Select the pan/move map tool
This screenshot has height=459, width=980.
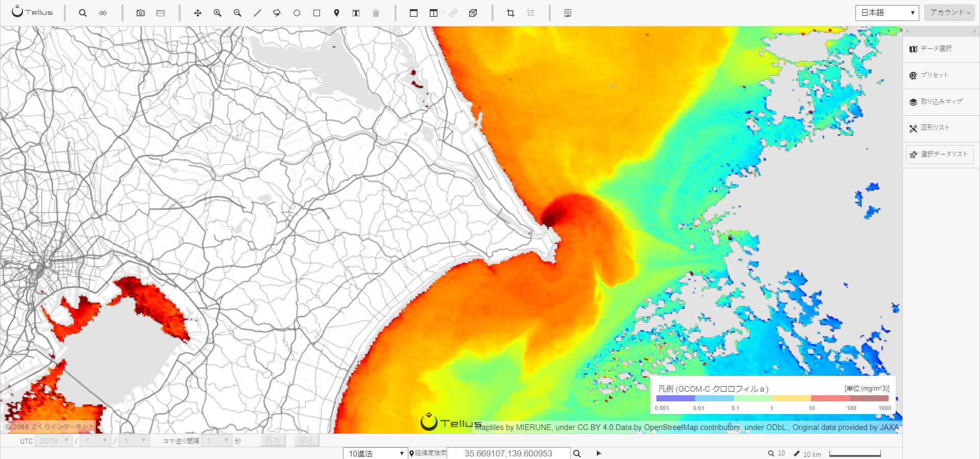(198, 13)
